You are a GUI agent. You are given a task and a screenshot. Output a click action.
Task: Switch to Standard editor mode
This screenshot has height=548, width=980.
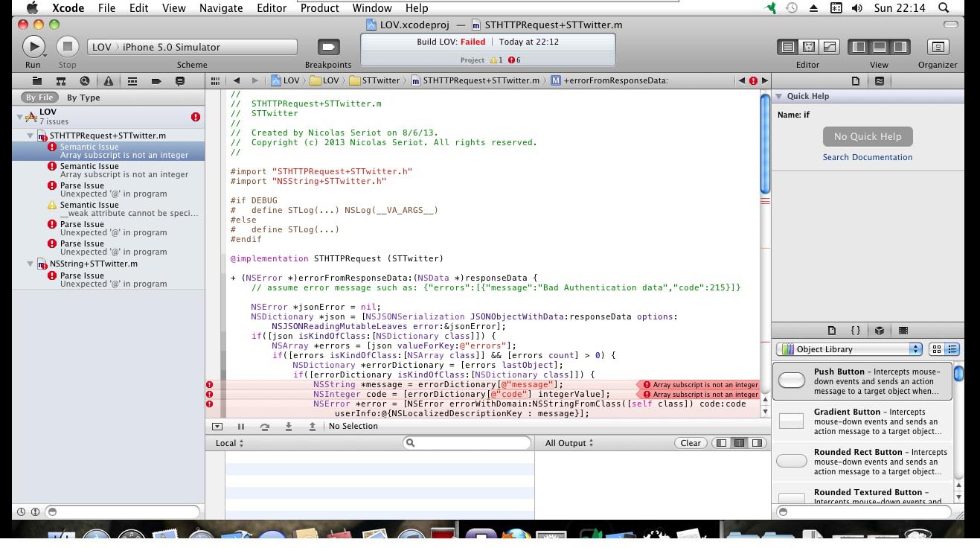coord(787,47)
